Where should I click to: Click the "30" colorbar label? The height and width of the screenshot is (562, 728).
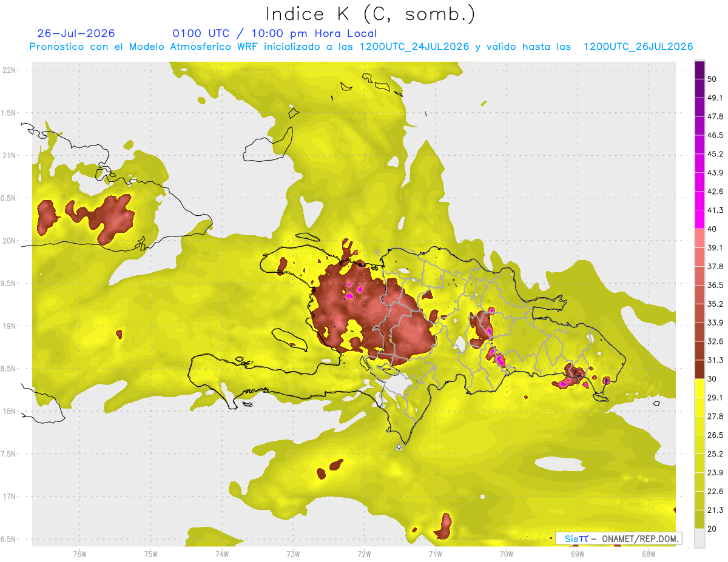point(712,379)
